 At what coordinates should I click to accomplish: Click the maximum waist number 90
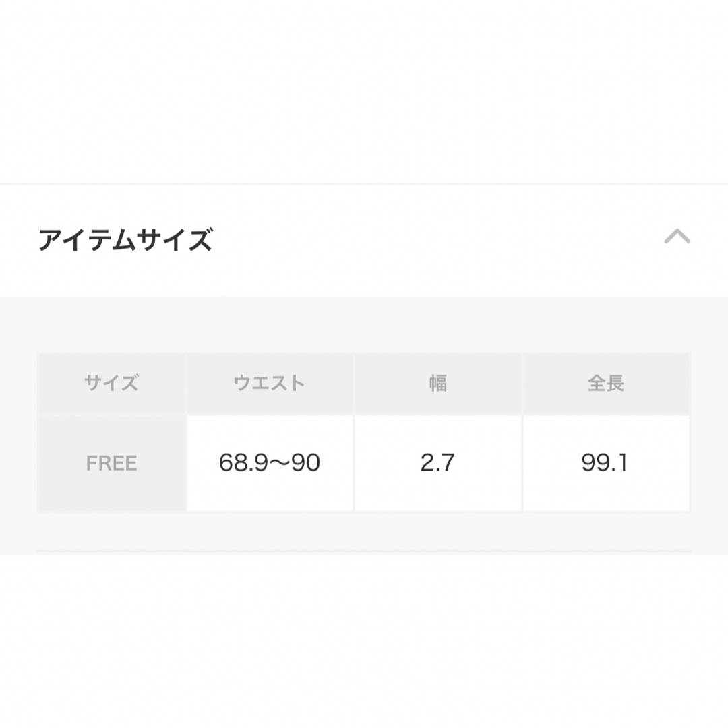coord(305,463)
